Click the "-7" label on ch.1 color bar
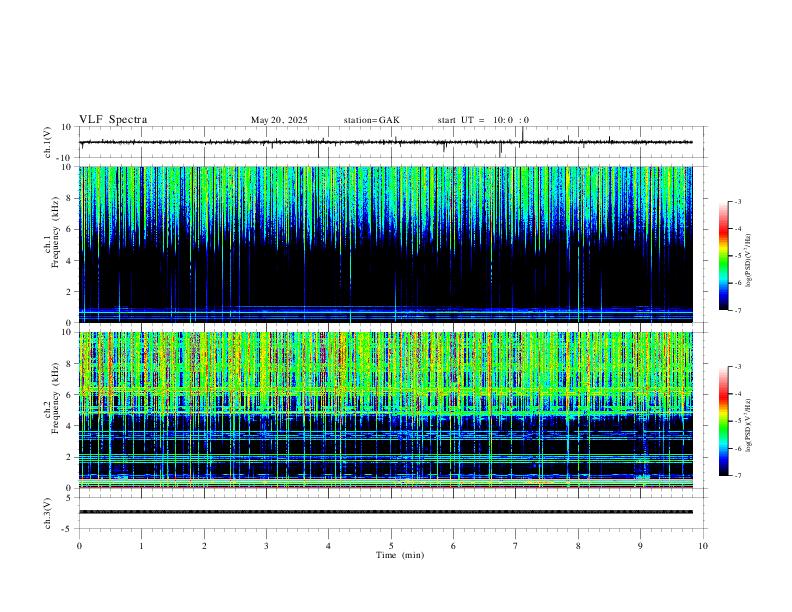The image size is (792, 612). (x=737, y=311)
